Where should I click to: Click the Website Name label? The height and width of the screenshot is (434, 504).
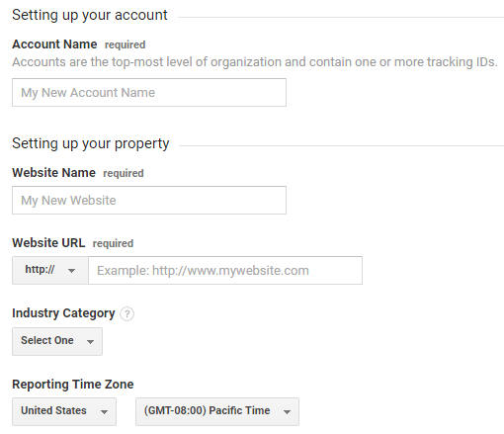(54, 173)
